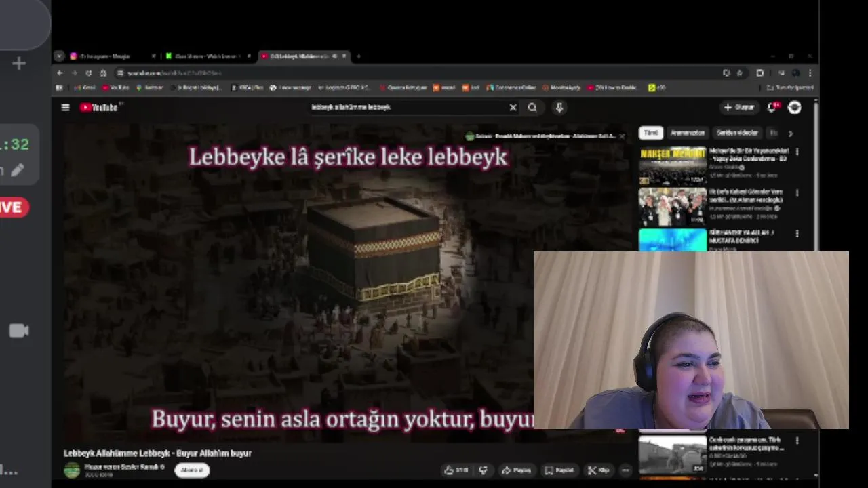
Task: Share the video with Paylaş button
Action: [516, 470]
